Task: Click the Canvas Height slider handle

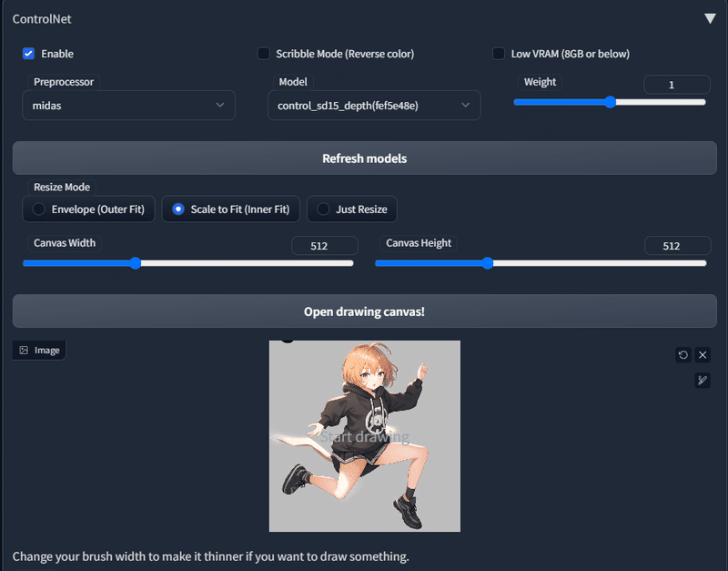Action: (488, 263)
